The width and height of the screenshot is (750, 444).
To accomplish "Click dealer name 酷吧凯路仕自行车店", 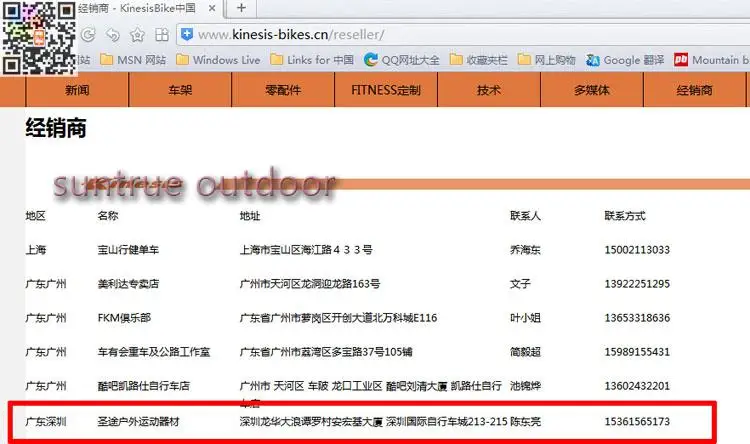I will pyautogui.click(x=143, y=386).
